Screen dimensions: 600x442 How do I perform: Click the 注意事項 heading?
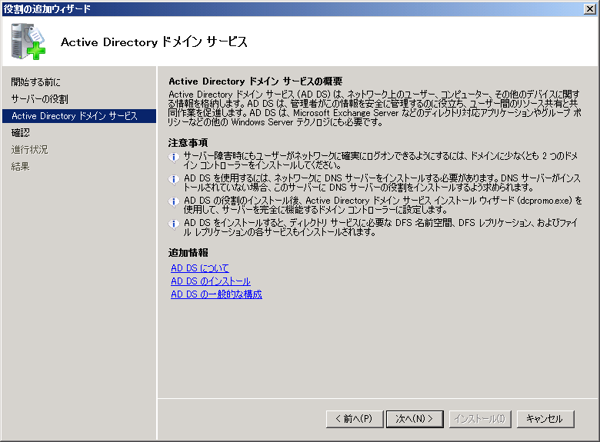point(188,143)
